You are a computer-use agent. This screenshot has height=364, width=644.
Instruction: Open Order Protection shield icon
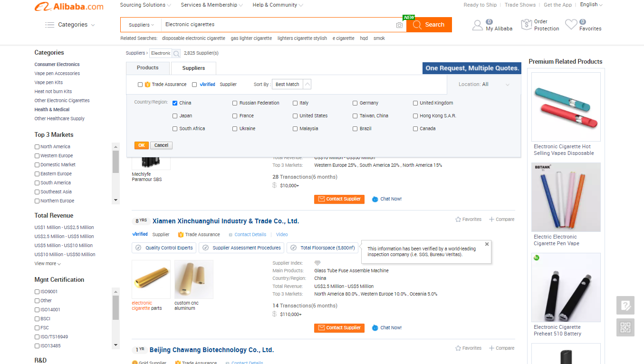526,25
